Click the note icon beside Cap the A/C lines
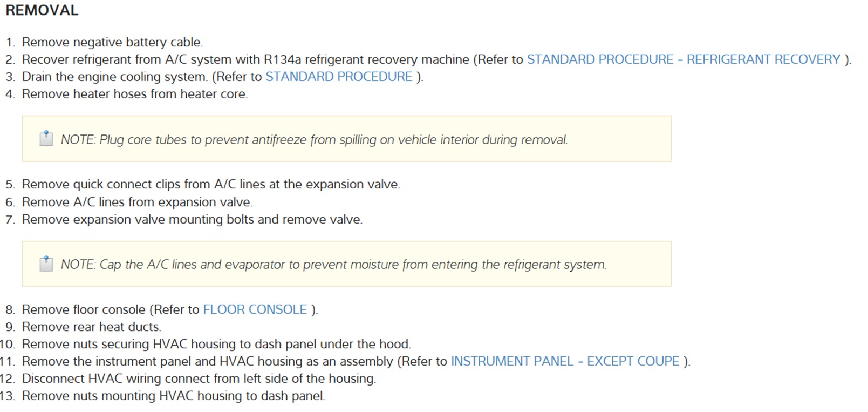The image size is (868, 412). point(46,264)
